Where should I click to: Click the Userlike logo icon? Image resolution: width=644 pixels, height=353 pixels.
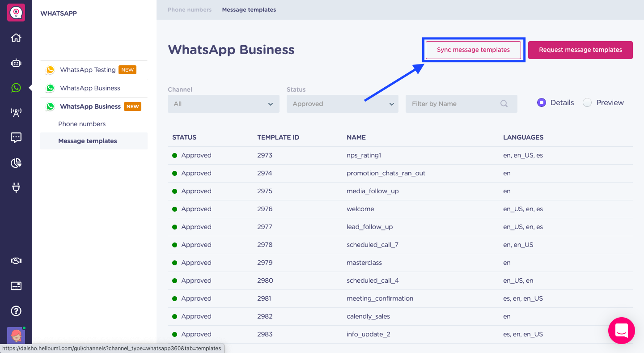(x=16, y=13)
